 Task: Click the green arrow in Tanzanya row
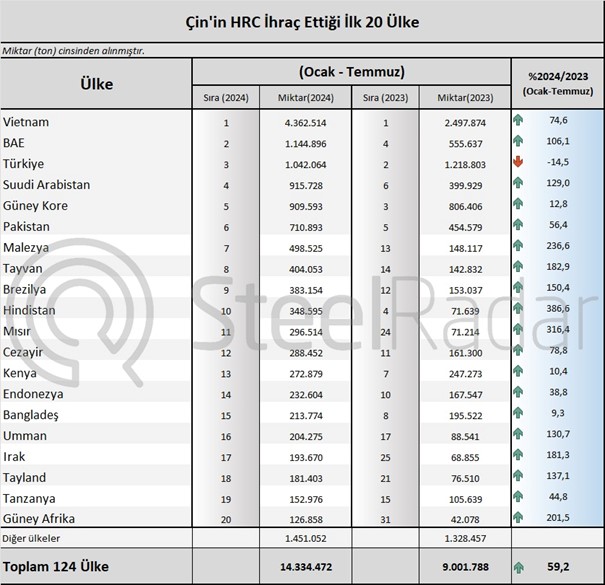(518, 496)
